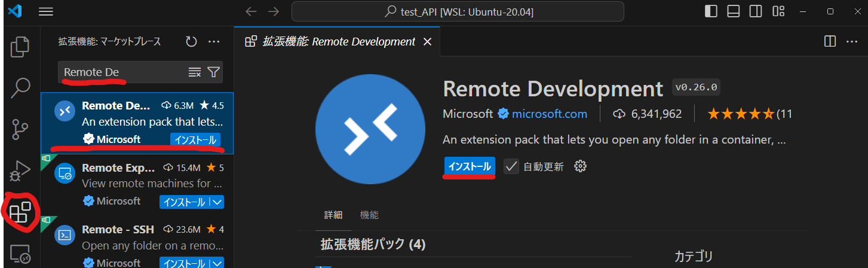Switch to the 詳細 tab
Screen dimensions: 868x268
click(333, 215)
